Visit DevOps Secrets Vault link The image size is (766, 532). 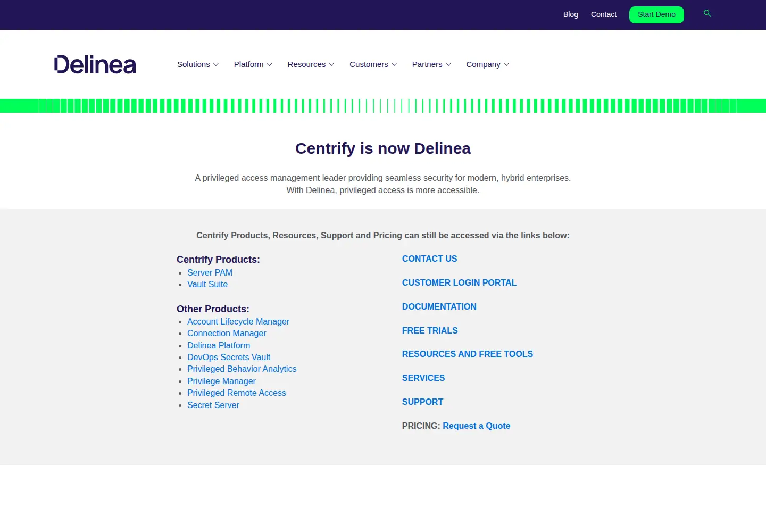229,358
